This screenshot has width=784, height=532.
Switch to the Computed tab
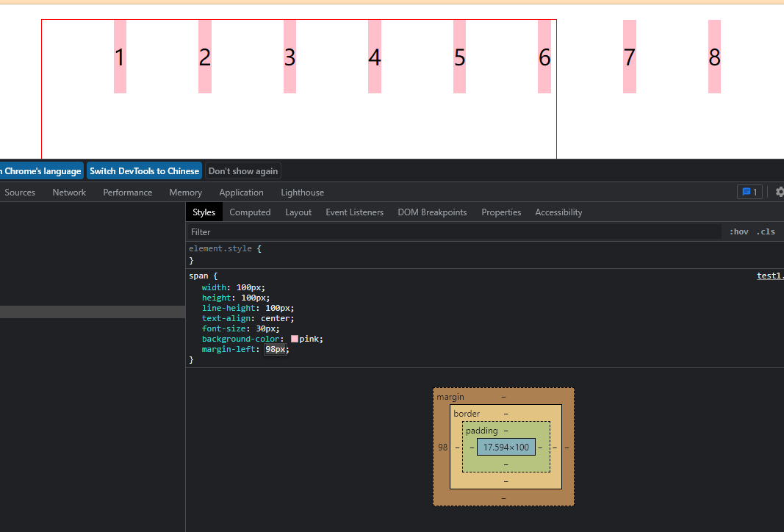point(250,212)
